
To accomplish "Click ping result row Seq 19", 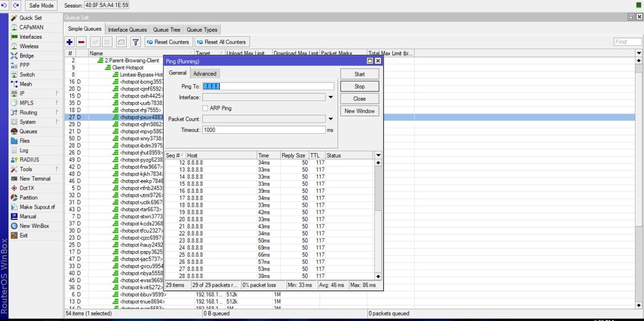I will tap(271, 212).
